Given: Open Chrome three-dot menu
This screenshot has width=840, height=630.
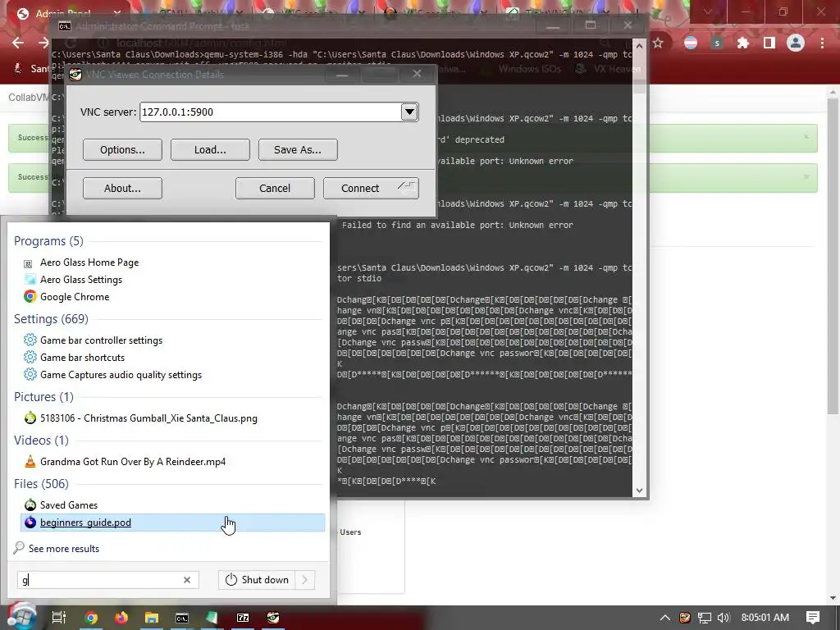Looking at the screenshot, I should click(822, 43).
